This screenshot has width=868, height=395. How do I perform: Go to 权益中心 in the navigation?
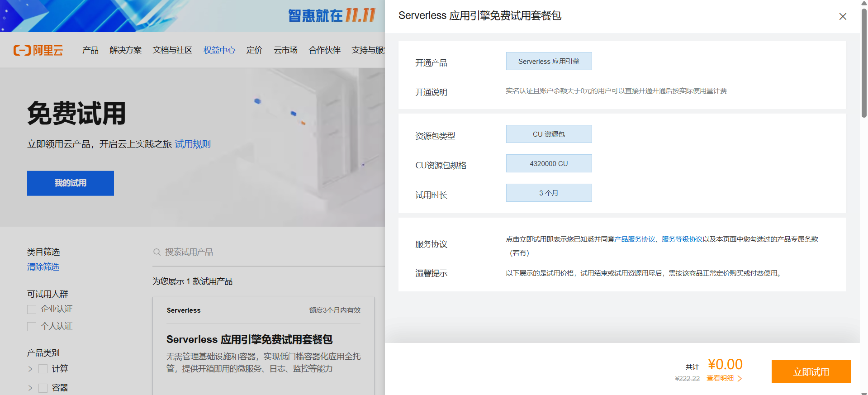coord(219,50)
